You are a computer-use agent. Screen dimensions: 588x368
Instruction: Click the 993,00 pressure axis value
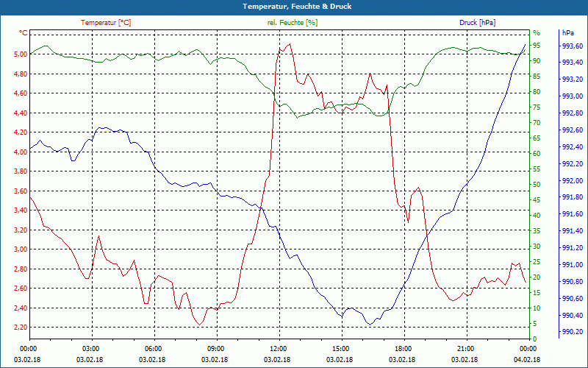pos(573,96)
